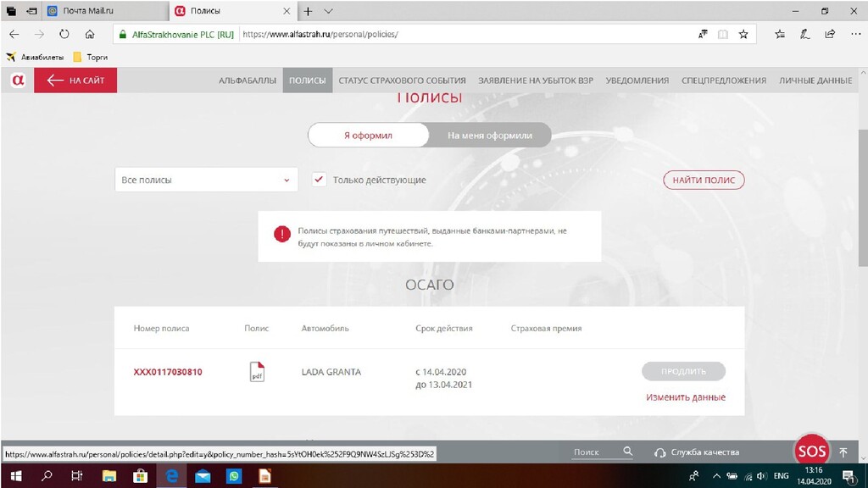Click the volume speaker tray icon
Viewport: 868px width, 488px height.
pos(762,476)
